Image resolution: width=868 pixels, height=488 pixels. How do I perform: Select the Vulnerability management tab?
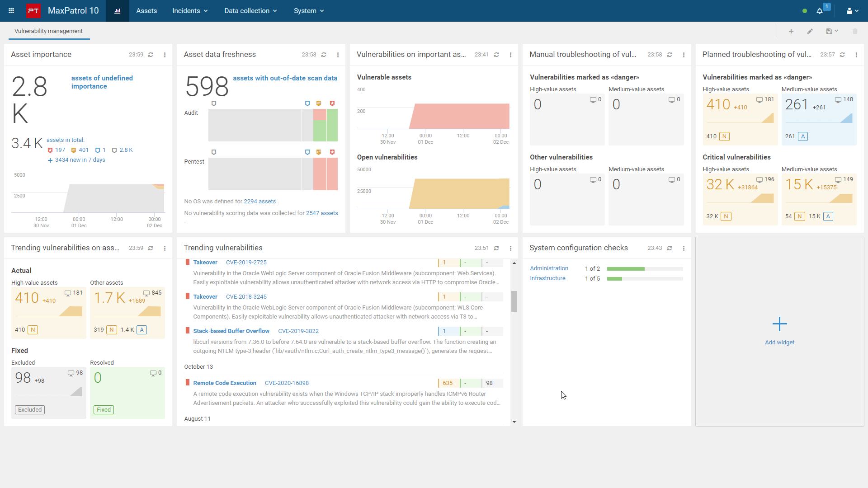(x=48, y=31)
